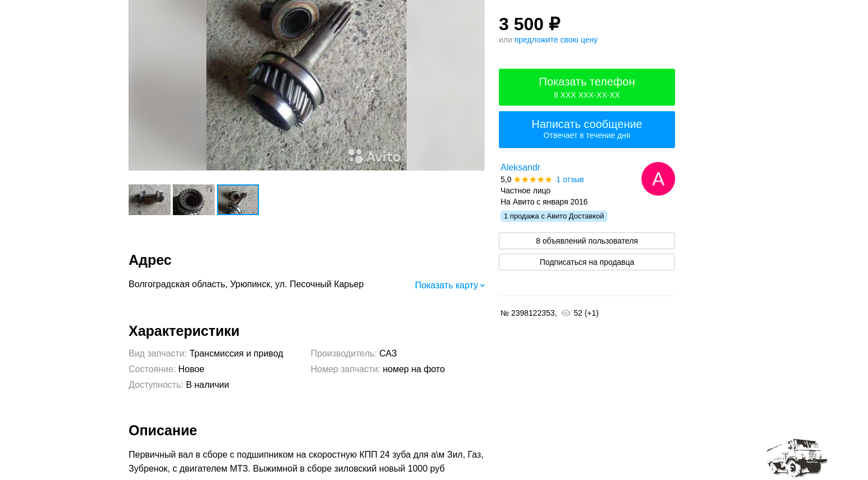Image resolution: width=868 pixels, height=480 pixels.
Task: Click Подписаться на продавца button
Action: tap(587, 262)
